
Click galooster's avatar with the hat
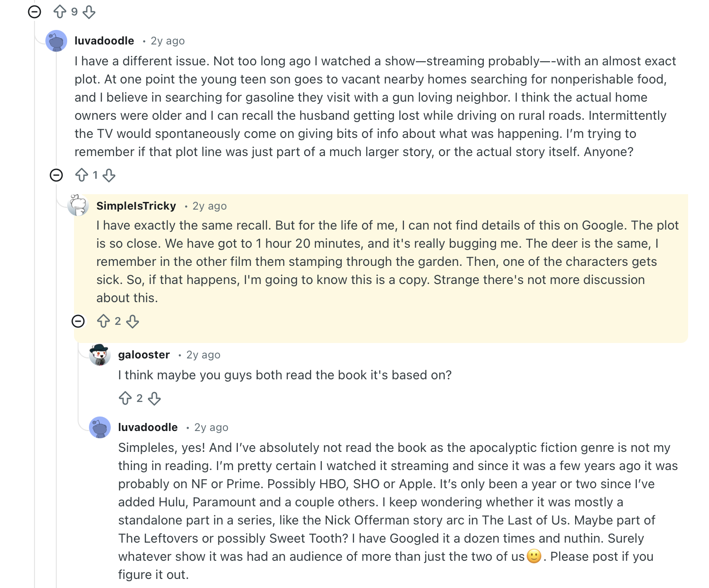coord(100,355)
